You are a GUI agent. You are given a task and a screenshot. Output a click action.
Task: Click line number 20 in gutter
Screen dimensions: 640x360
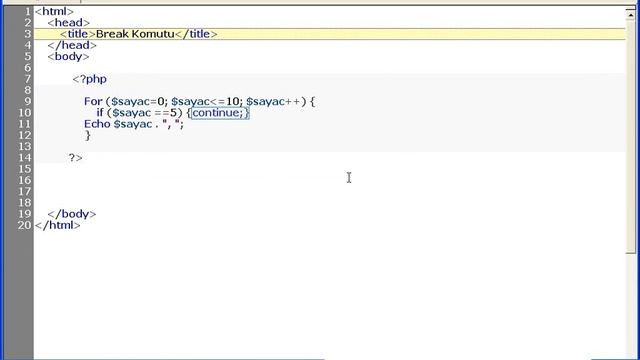pyautogui.click(x=24, y=225)
